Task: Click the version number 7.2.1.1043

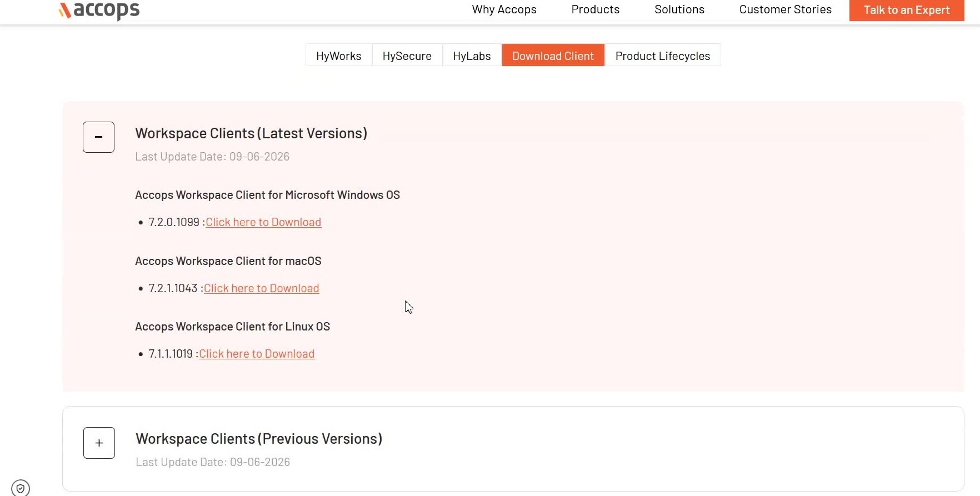Action: pos(173,288)
